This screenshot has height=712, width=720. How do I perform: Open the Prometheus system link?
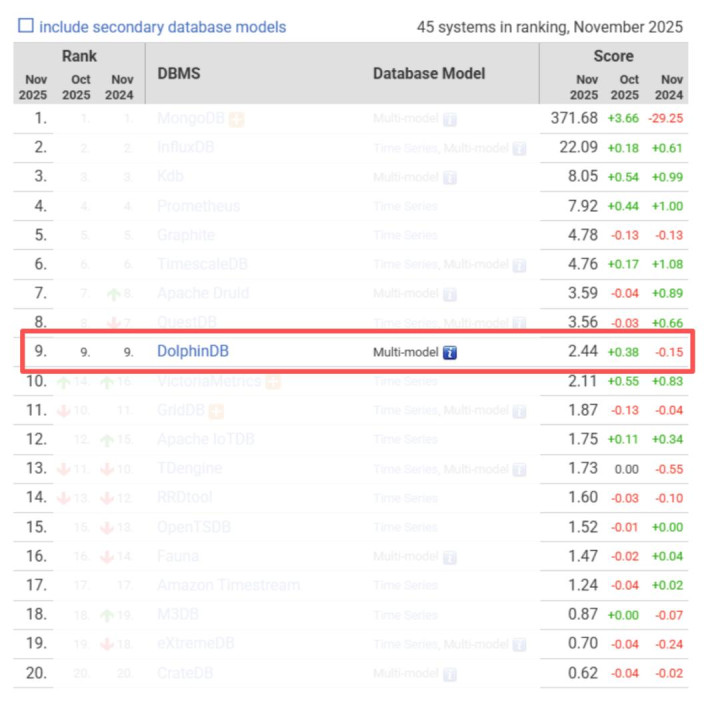point(198,206)
